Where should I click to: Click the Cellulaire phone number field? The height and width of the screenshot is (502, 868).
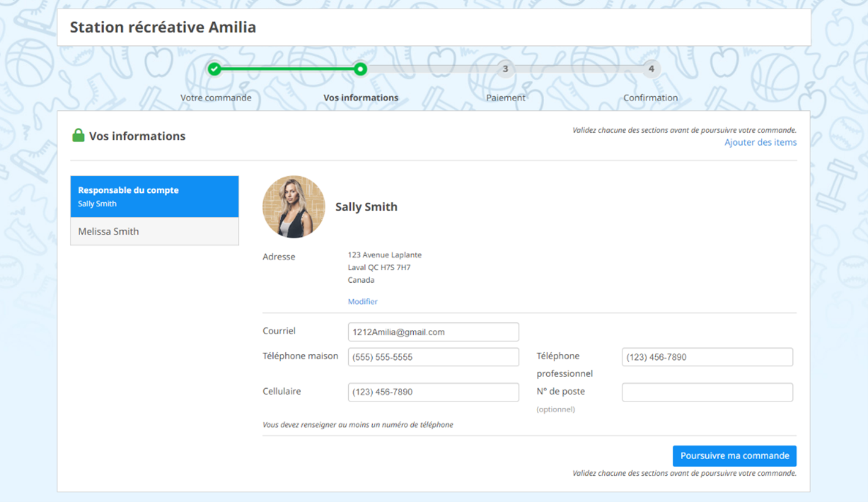coord(433,392)
